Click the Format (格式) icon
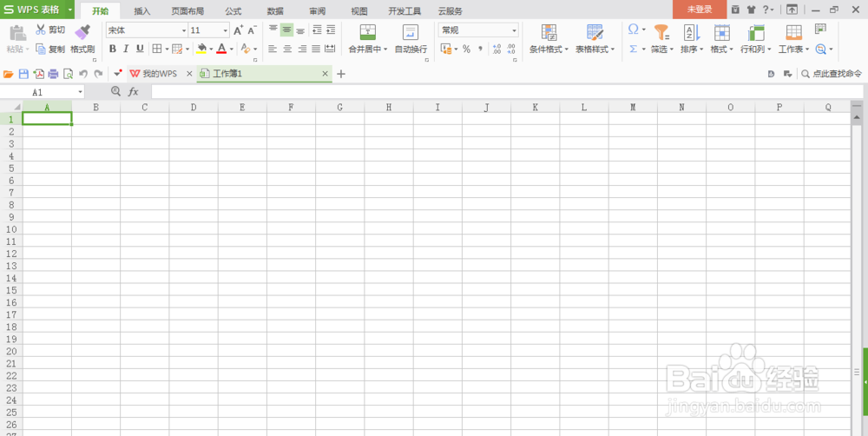Image resolution: width=868 pixels, height=436 pixels. (722, 32)
